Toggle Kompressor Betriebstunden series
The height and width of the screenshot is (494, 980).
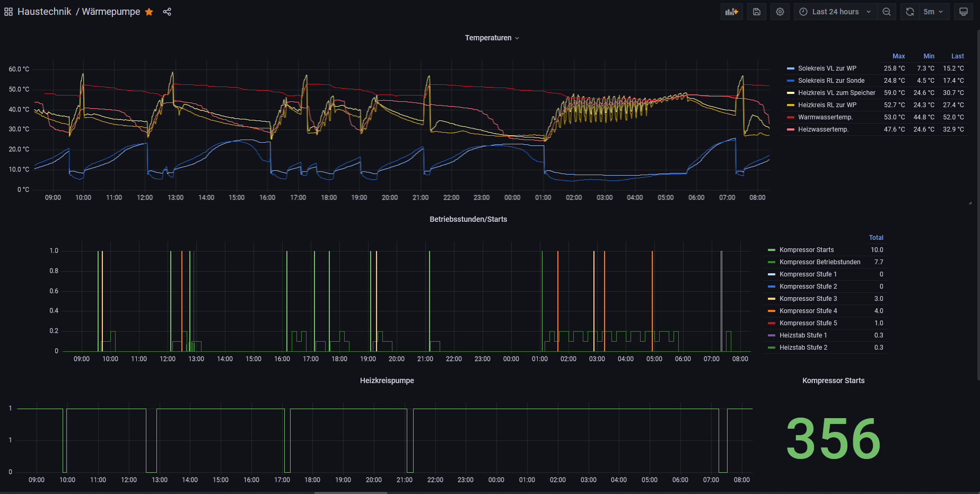[820, 262]
